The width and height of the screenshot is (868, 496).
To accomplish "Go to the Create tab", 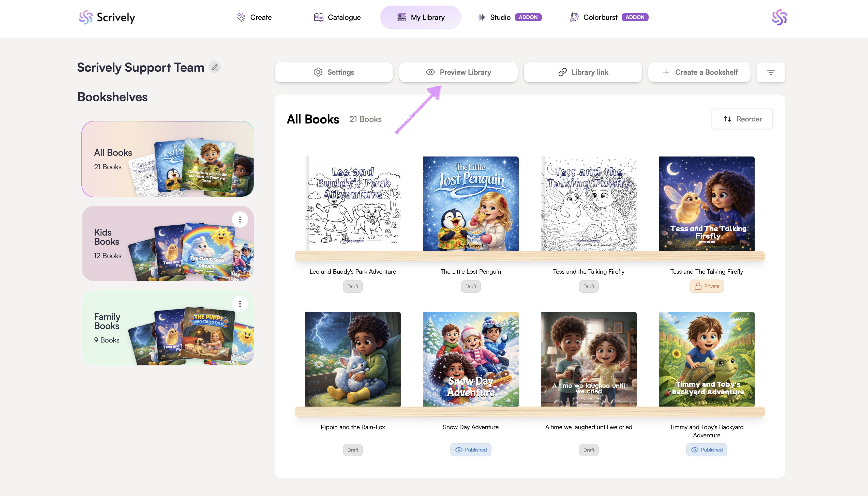I will click(x=254, y=17).
